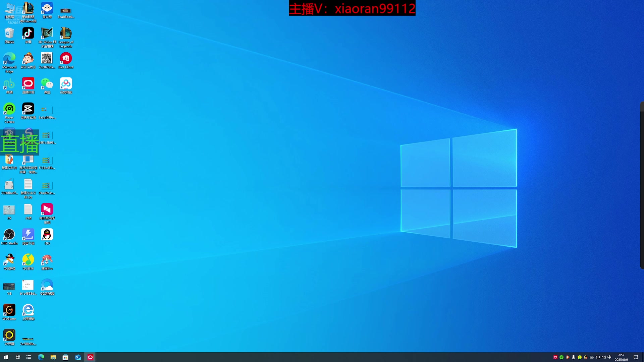Open the 欢乐斗地主 game shortcut
Screen dimensions: 644x362
[x=28, y=61]
